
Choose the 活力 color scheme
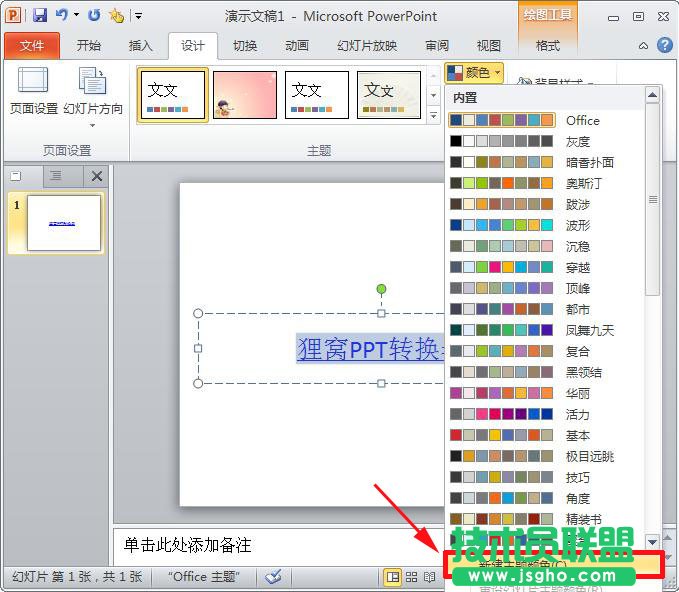[x=546, y=414]
